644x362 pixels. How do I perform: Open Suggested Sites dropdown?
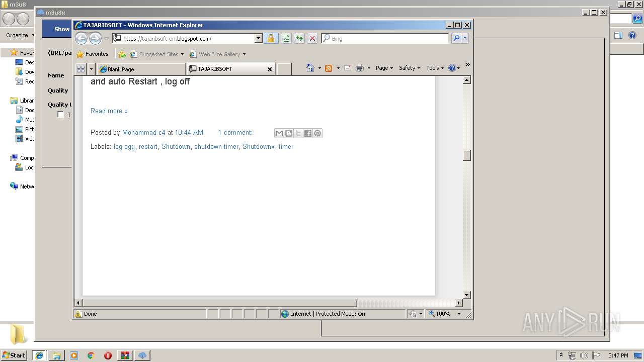[x=157, y=54]
